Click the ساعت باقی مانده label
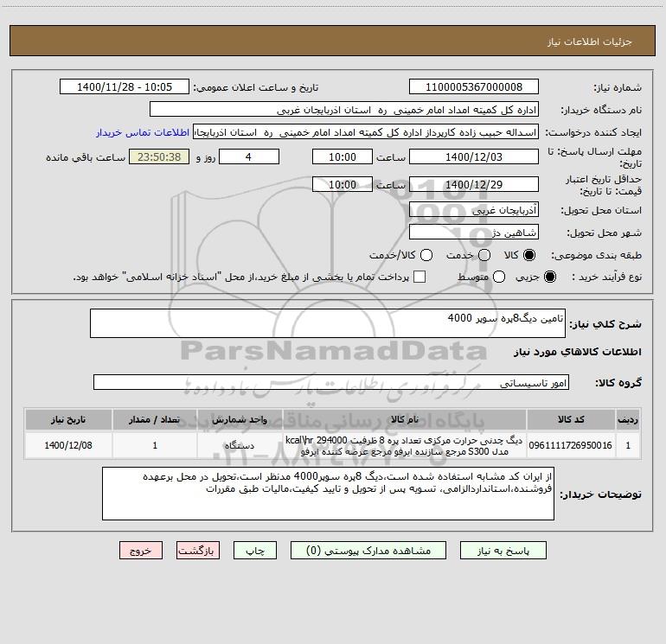This screenshot has width=666, height=644. [86, 157]
